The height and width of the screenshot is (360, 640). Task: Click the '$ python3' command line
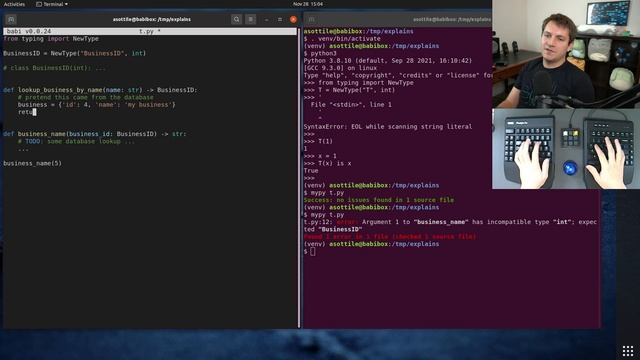(x=320, y=53)
